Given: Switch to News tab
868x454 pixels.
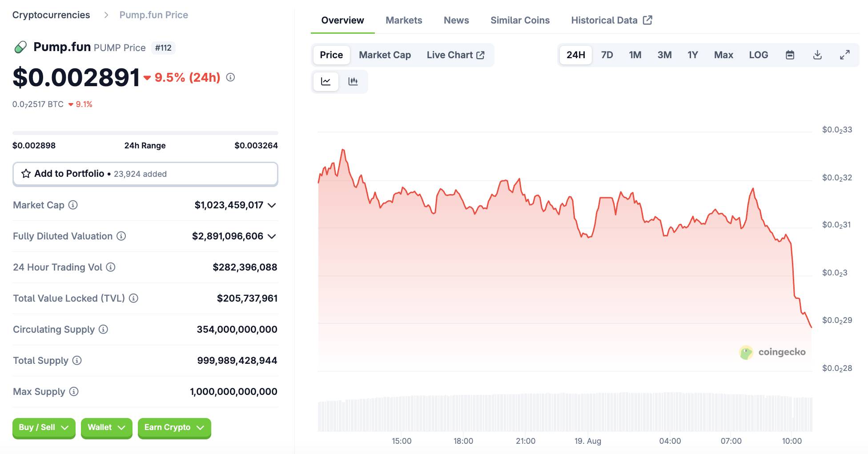Looking at the screenshot, I should pos(456,20).
